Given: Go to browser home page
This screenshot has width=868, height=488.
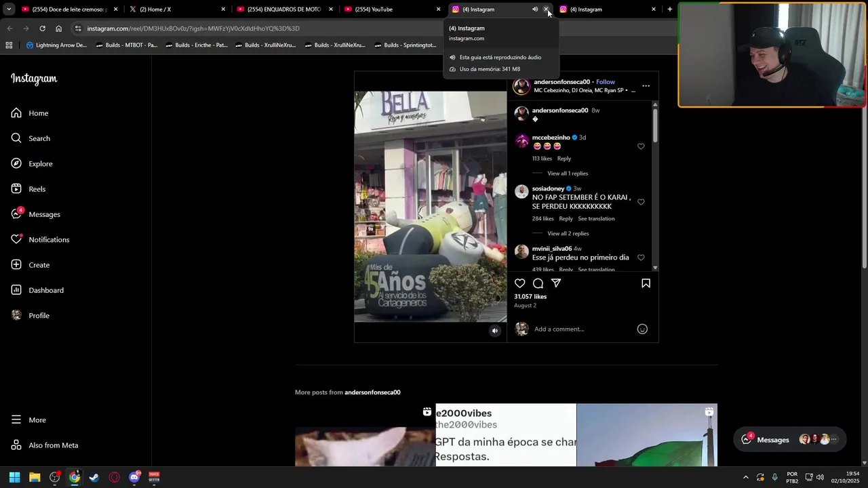Looking at the screenshot, I should (58, 28).
